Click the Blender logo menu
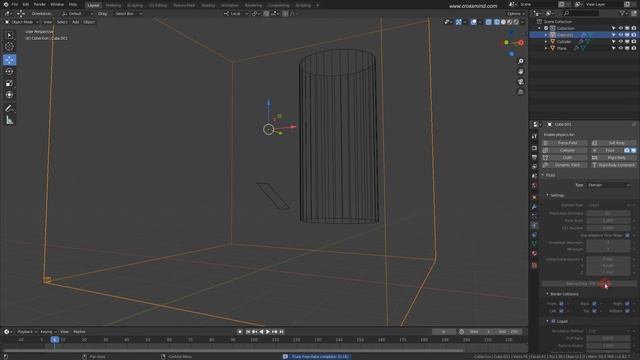This screenshot has height=360, width=640. point(6,4)
